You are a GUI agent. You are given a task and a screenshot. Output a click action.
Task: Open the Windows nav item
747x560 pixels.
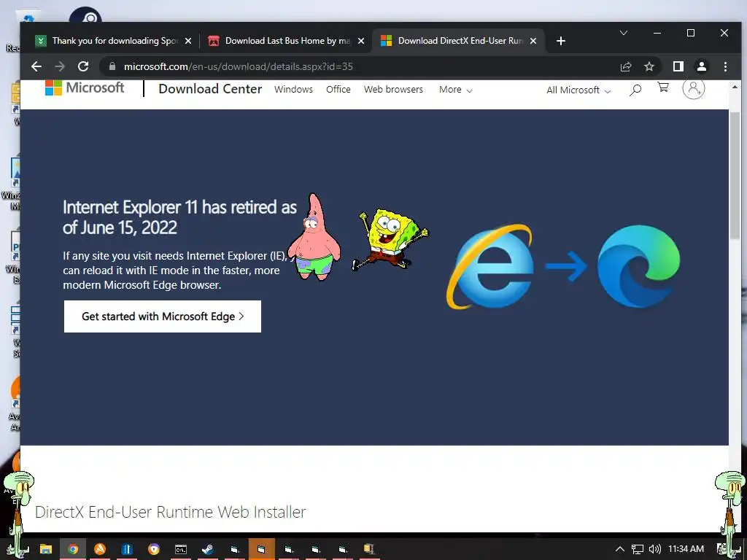tap(293, 90)
